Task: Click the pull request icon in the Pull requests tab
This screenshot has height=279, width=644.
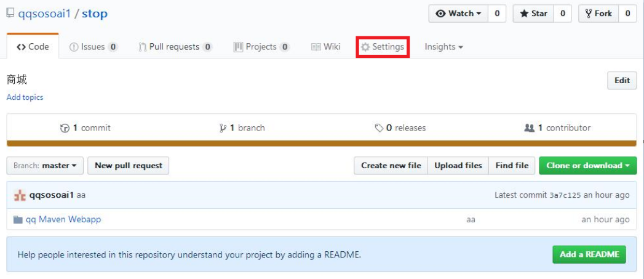Action: tap(143, 47)
